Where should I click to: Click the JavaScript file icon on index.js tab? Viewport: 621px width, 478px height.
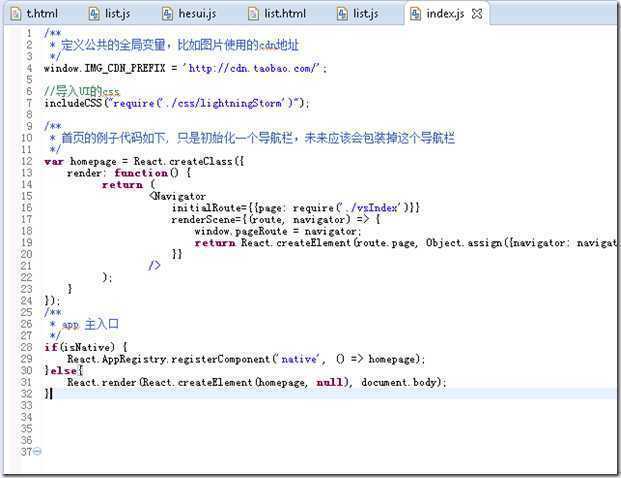(415, 14)
